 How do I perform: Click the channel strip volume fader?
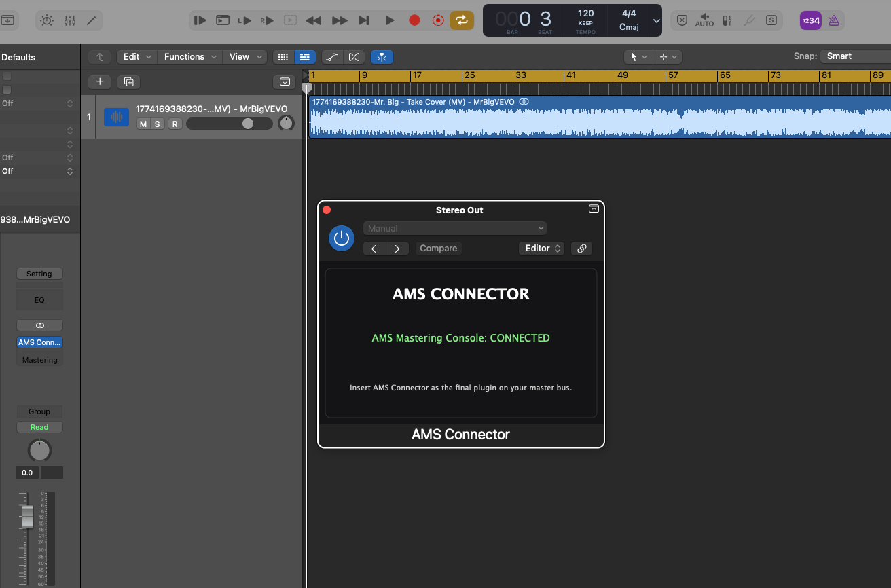27,516
